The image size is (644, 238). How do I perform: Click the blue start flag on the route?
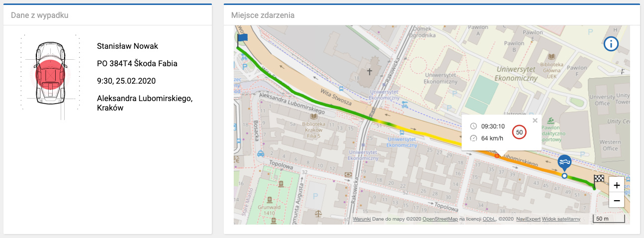click(242, 38)
